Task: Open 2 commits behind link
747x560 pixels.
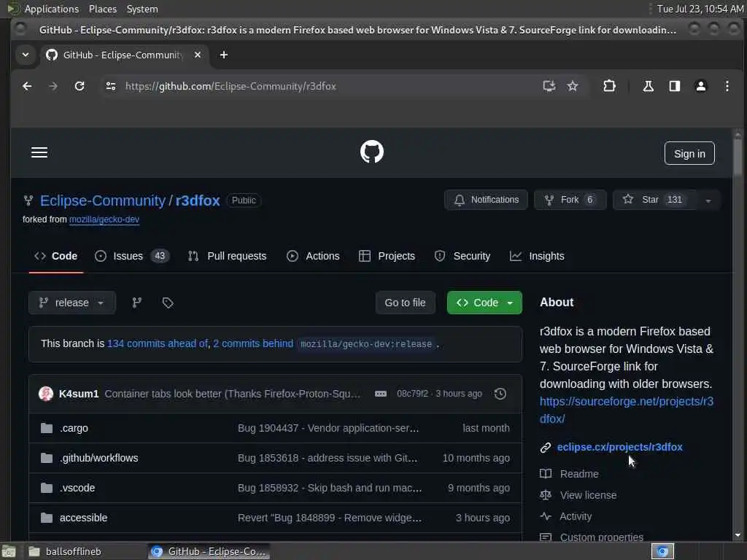Action: (253, 344)
